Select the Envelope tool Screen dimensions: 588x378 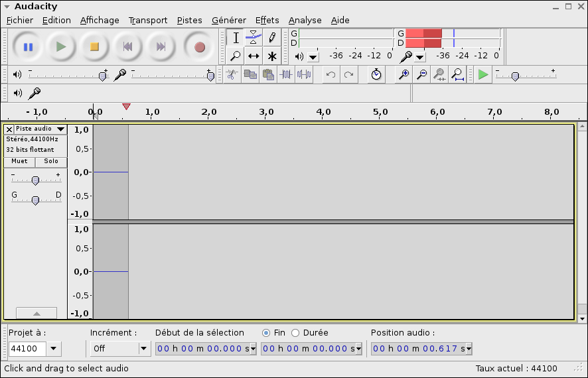254,37
